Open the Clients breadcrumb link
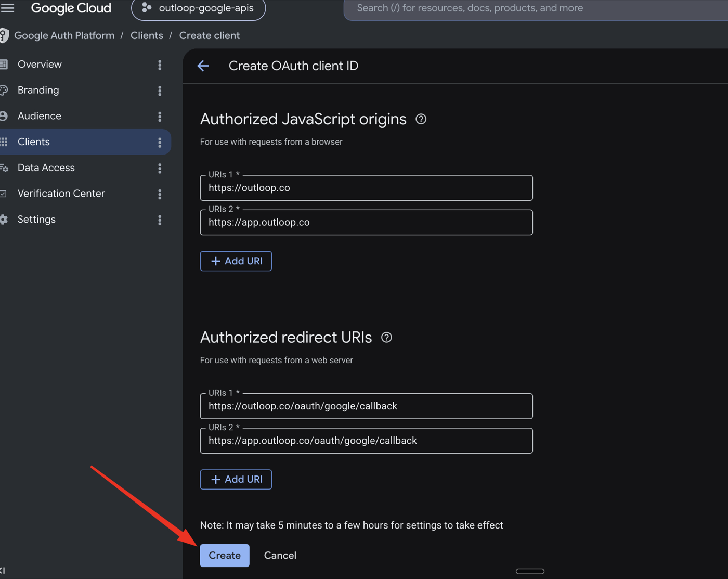The height and width of the screenshot is (579, 728). [x=147, y=35]
